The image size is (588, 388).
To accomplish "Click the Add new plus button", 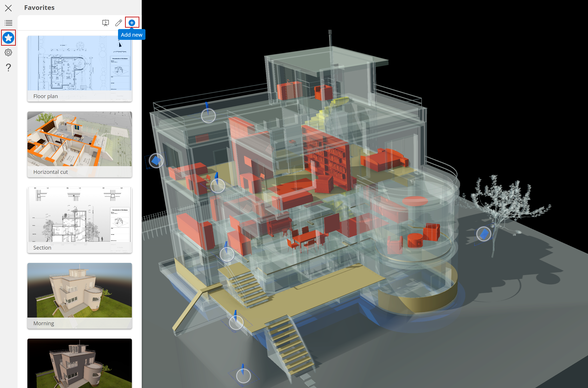I will point(132,23).
